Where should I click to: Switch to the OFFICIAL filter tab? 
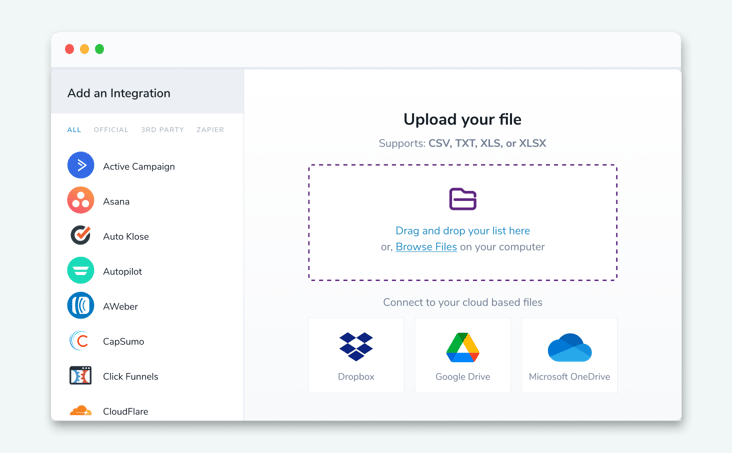pos(111,130)
